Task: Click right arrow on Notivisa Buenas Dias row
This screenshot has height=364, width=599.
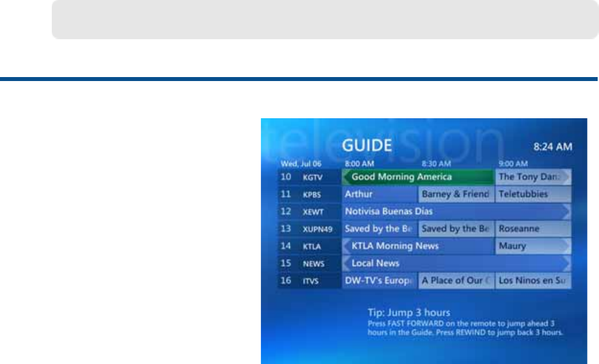Action: [x=566, y=212]
